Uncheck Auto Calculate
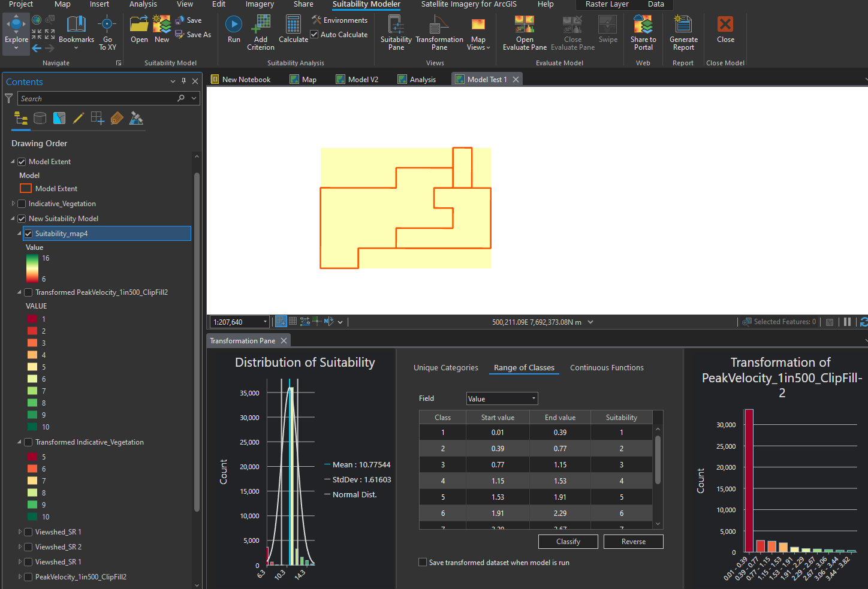This screenshot has width=868, height=589. click(x=314, y=35)
